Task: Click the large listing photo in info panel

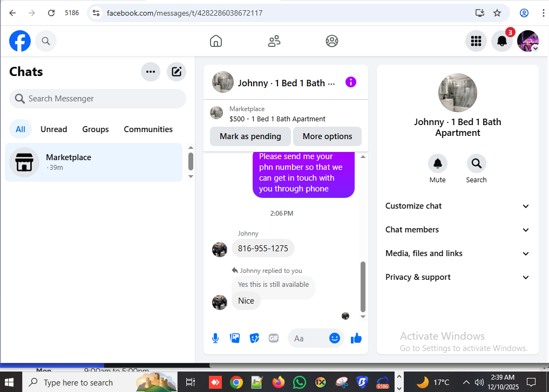Action: (458, 93)
